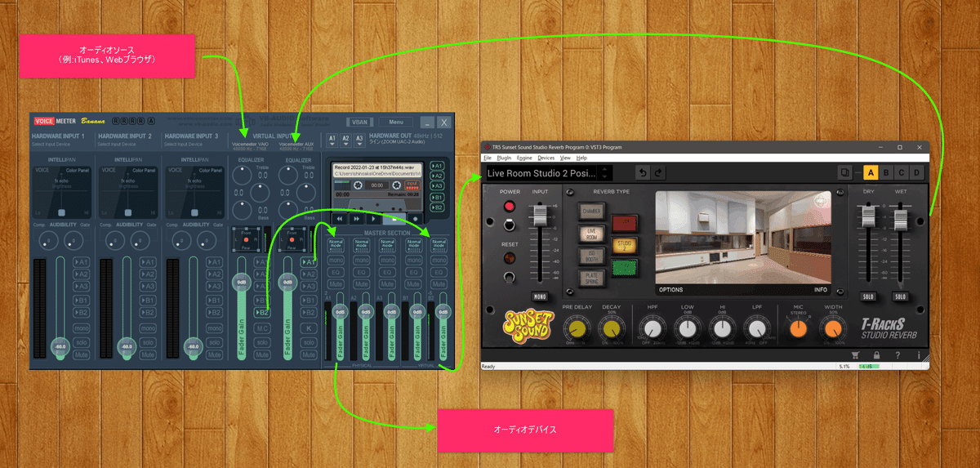Open the Engine menu
Screen dimensions: 980x468
point(524,158)
